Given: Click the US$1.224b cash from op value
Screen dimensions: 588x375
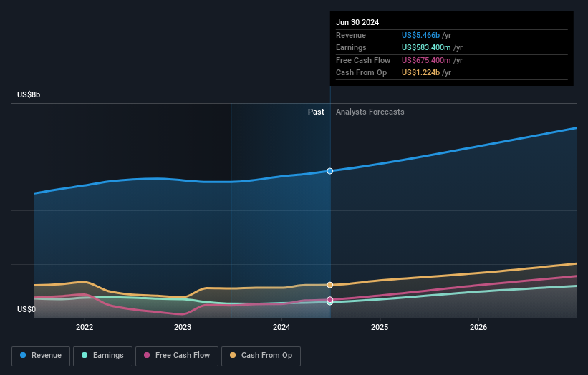Looking at the screenshot, I should [x=420, y=73].
